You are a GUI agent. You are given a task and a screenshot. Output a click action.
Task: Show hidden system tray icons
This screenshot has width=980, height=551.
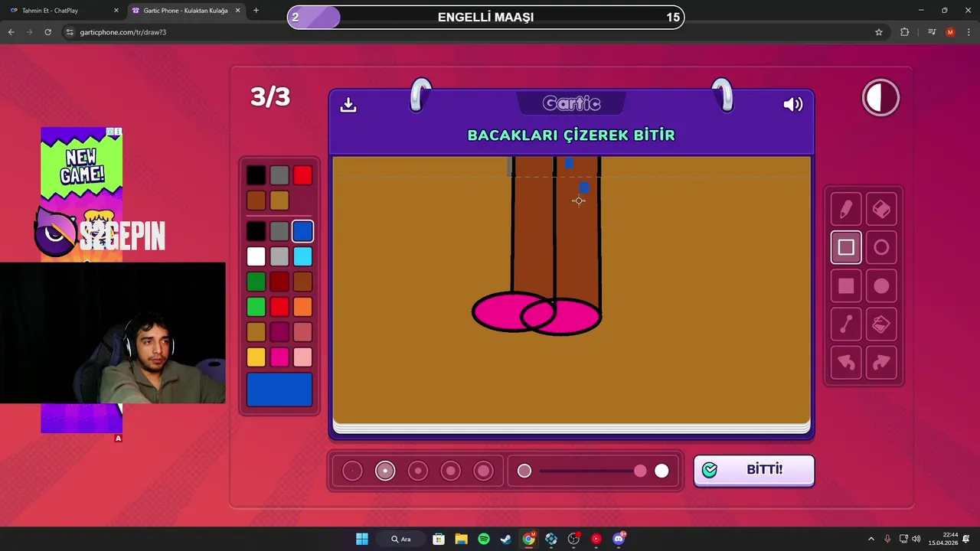[871, 539]
